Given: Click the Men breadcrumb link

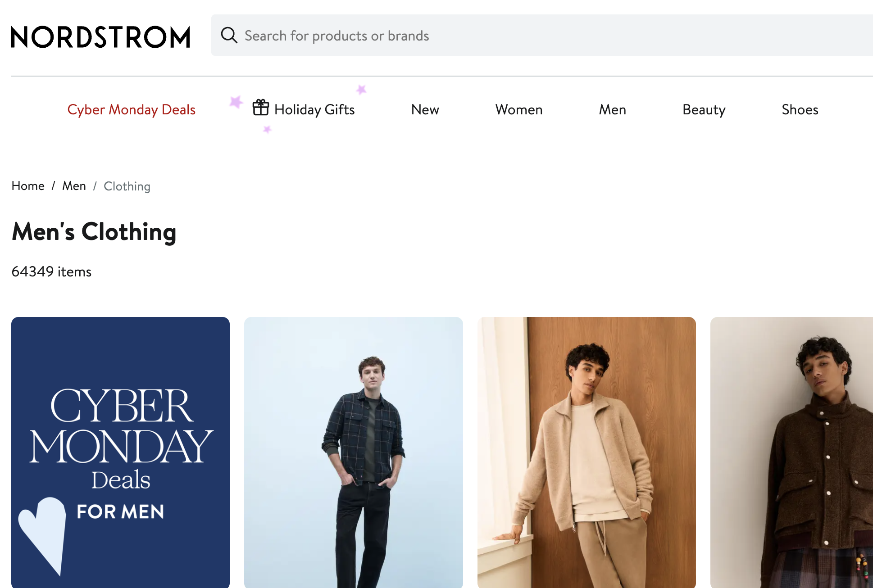Looking at the screenshot, I should tap(74, 186).
